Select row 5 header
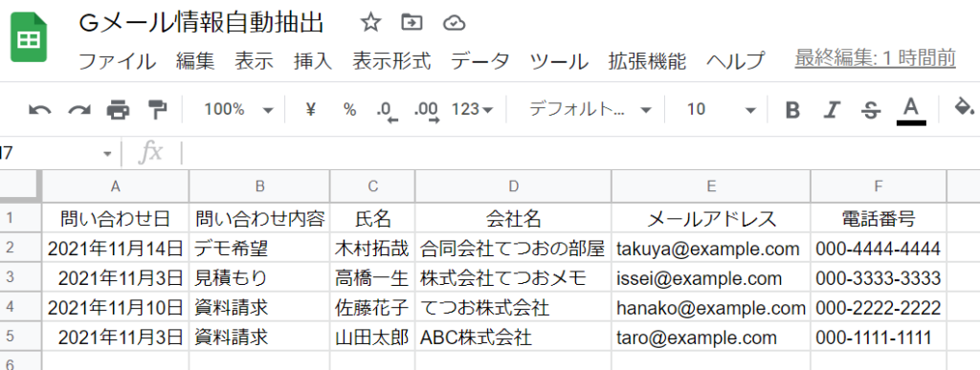980x370 pixels. [21, 337]
